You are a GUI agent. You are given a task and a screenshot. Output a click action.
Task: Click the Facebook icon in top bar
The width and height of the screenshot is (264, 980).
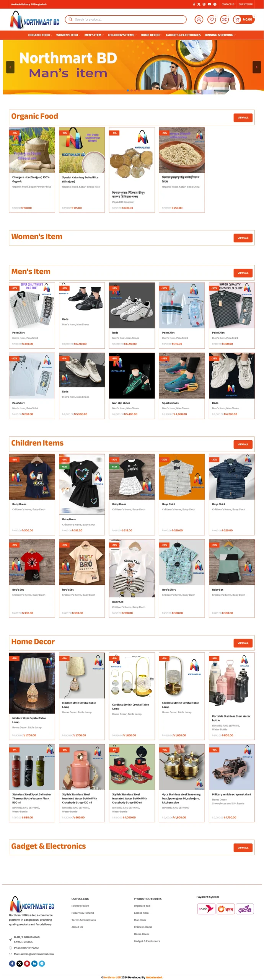click(x=194, y=4)
